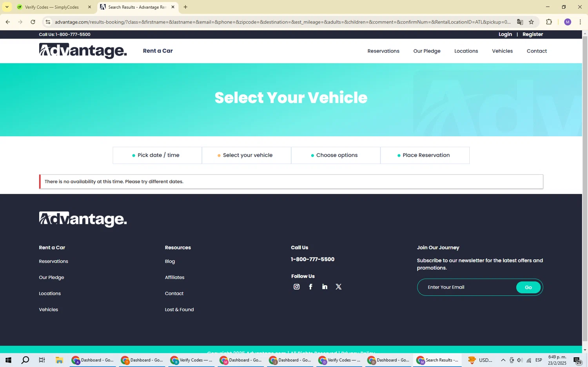
Task: Go to Select your vehicle step
Action: [247, 155]
